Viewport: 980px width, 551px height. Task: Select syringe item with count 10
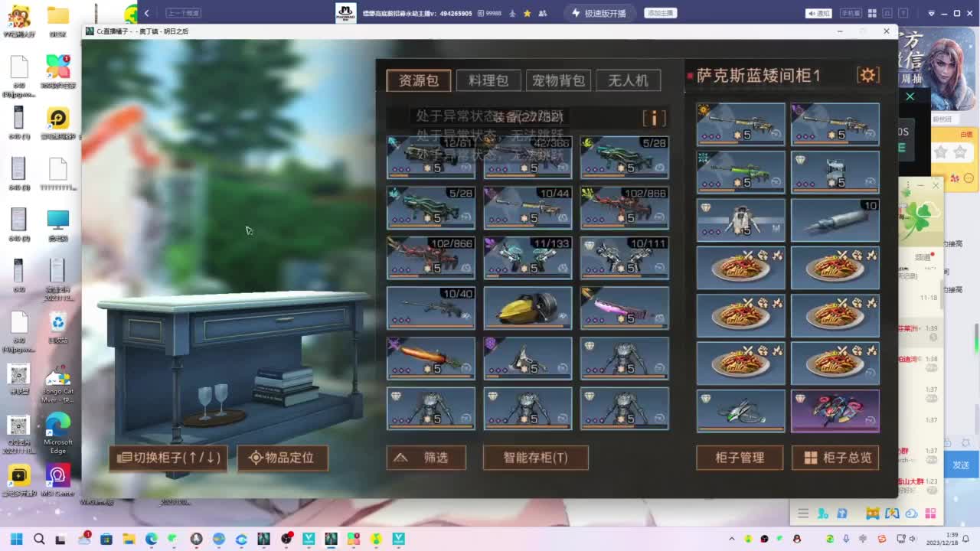[x=835, y=220]
